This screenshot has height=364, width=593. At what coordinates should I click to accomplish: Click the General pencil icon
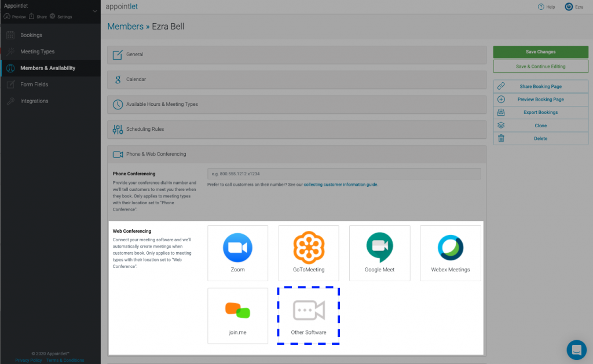click(118, 55)
